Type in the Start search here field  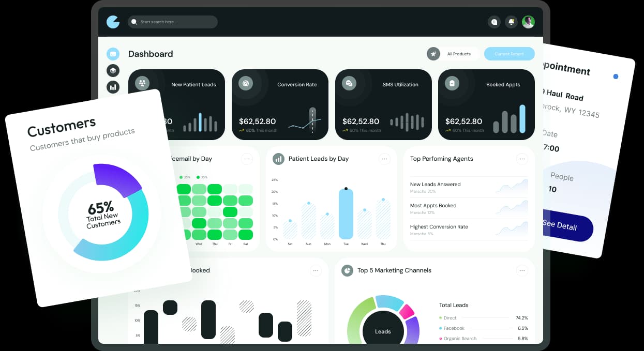[176, 22]
